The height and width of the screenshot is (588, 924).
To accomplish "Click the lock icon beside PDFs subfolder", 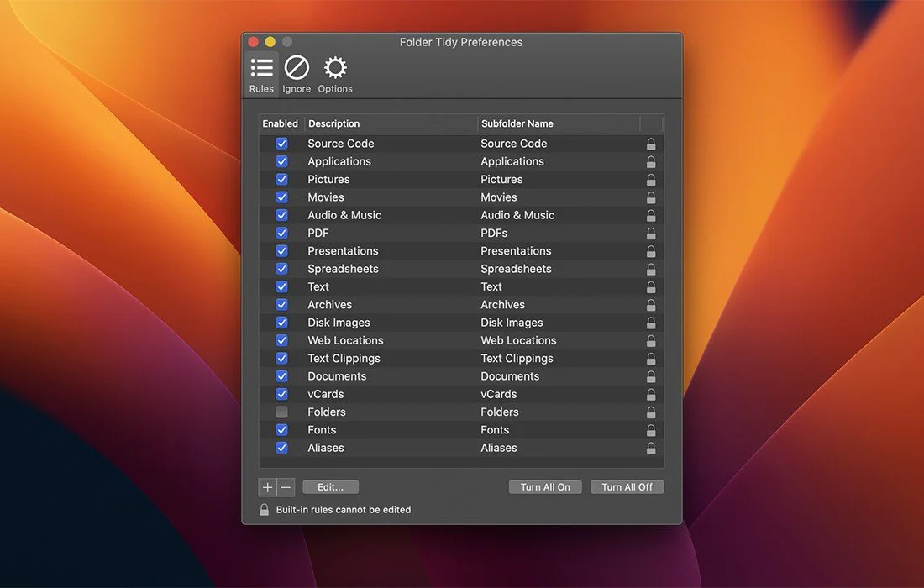I will coord(651,234).
